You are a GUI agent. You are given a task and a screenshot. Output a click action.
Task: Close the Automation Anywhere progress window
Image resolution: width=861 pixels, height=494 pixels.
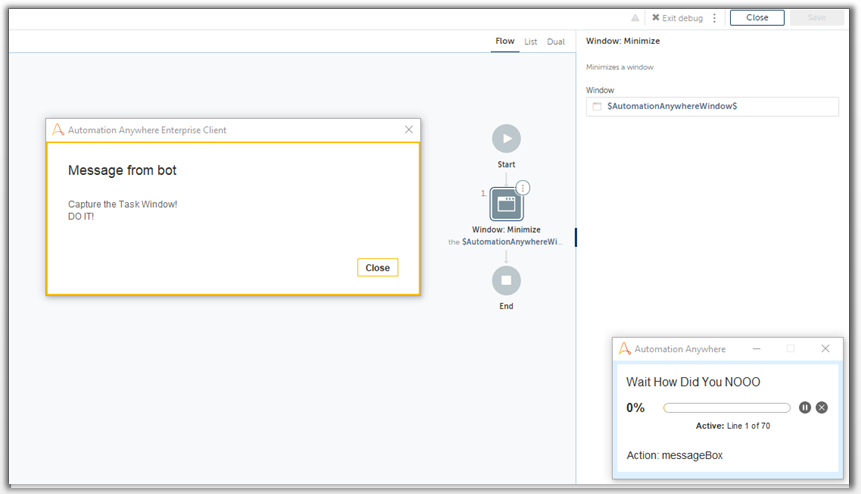tap(825, 349)
